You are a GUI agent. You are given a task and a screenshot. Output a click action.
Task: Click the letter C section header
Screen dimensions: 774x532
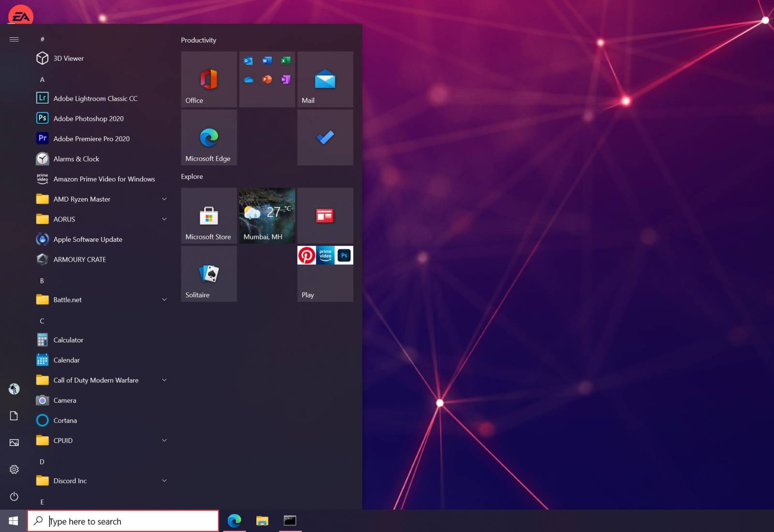tap(42, 321)
